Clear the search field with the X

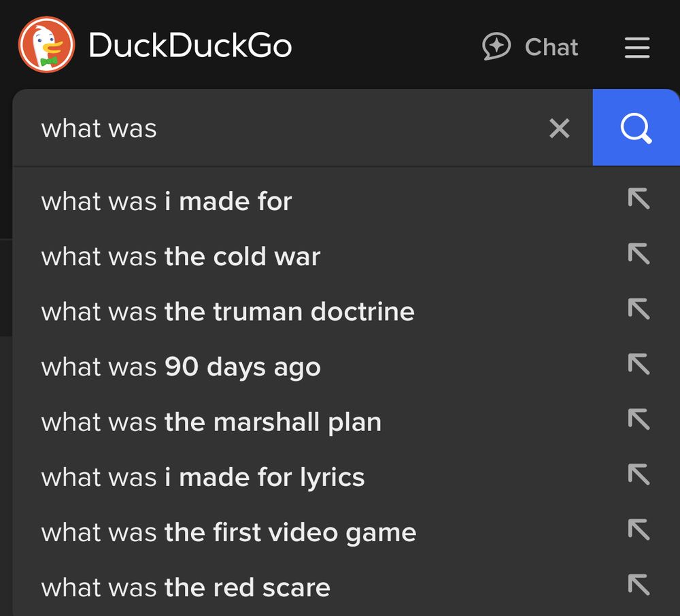(x=559, y=129)
